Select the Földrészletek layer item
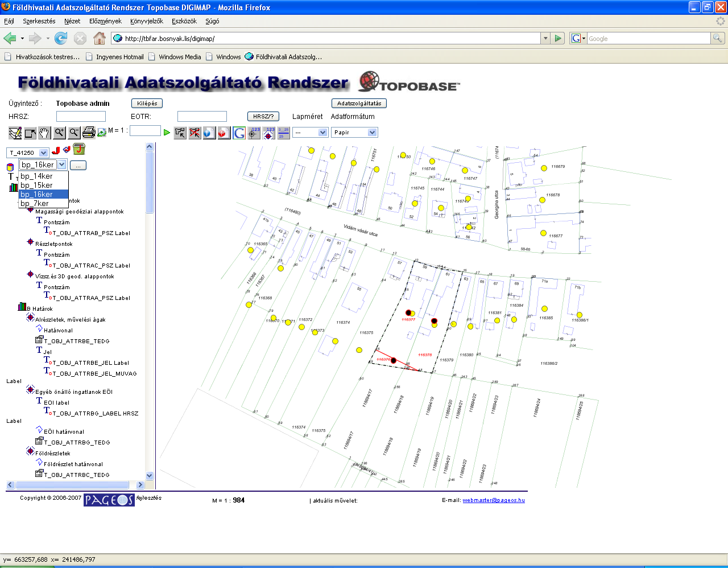Viewport: 728px width, 568px height. [52, 453]
